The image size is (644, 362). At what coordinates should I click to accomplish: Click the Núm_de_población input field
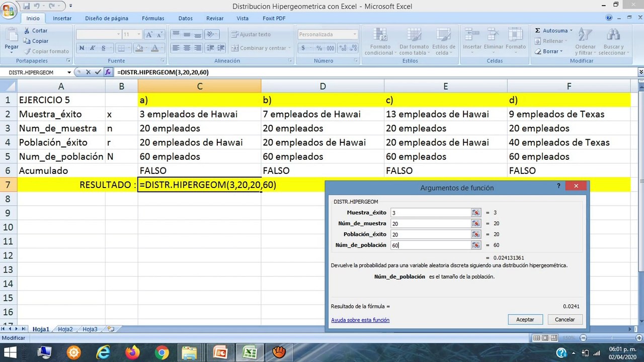click(431, 245)
